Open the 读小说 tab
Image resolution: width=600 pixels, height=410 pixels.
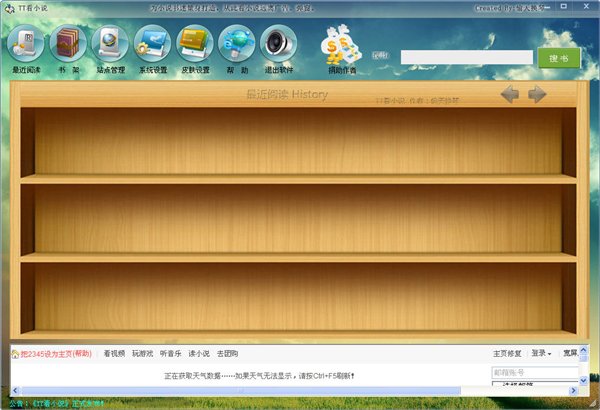tap(199, 354)
